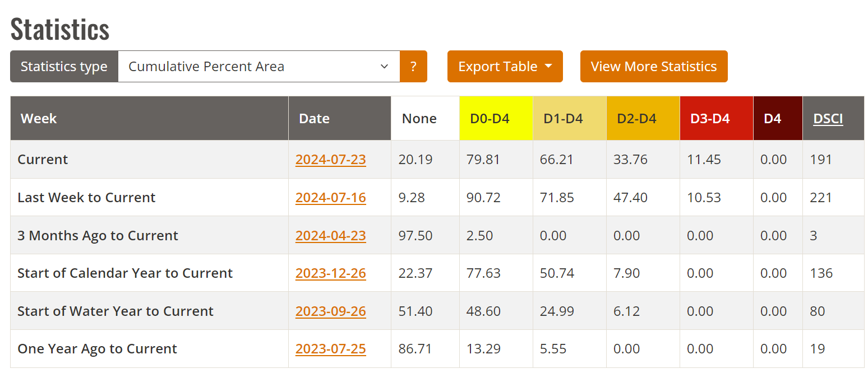
Task: Click the question mark help button
Action: pos(413,66)
